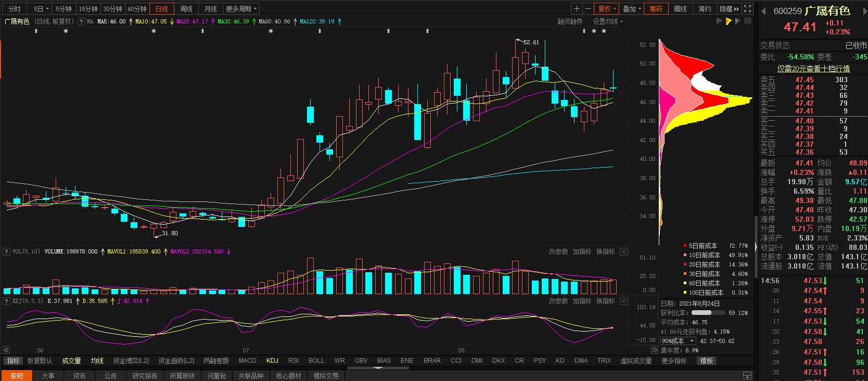868x381 pixels.
Task: Select the KDJ indicator in the indicator bar
Action: (272, 361)
